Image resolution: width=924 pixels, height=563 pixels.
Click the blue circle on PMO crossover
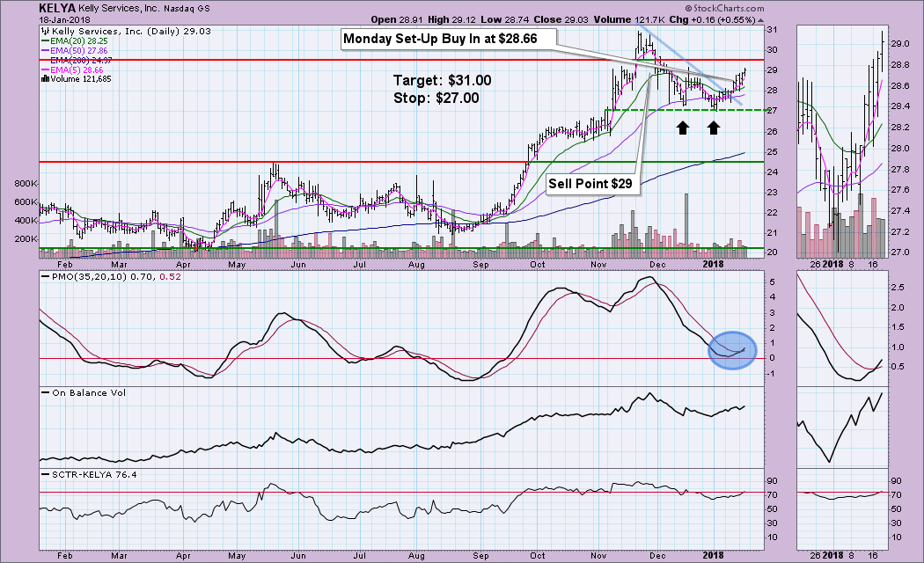pyautogui.click(x=731, y=349)
